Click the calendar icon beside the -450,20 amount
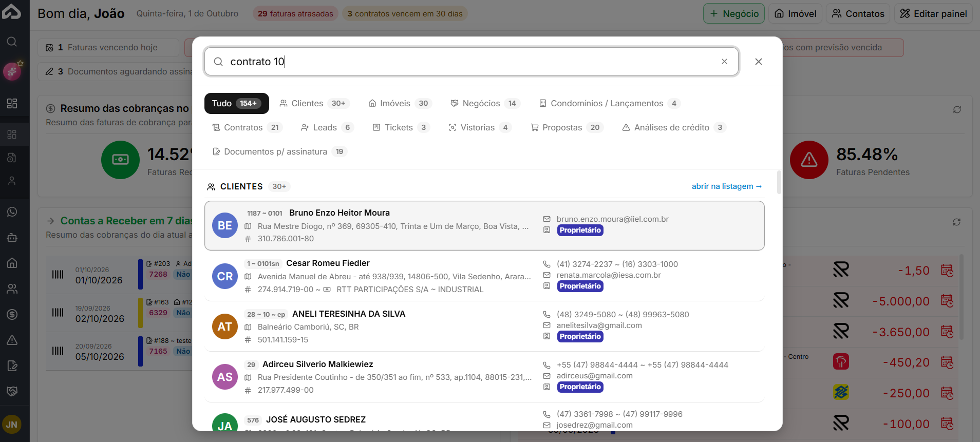Image resolution: width=980 pixels, height=442 pixels. click(947, 362)
